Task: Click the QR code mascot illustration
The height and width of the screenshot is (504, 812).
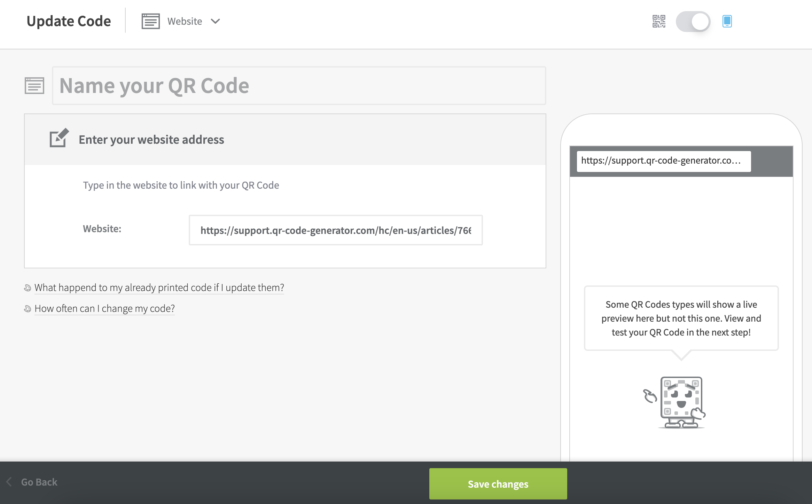Action: point(674,402)
